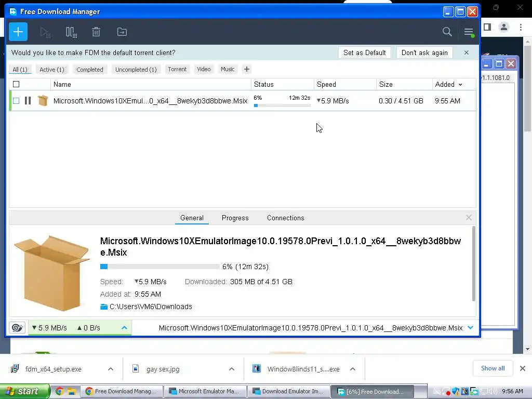Open fdm_x64_setup.exe from downloads bar

click(54, 369)
